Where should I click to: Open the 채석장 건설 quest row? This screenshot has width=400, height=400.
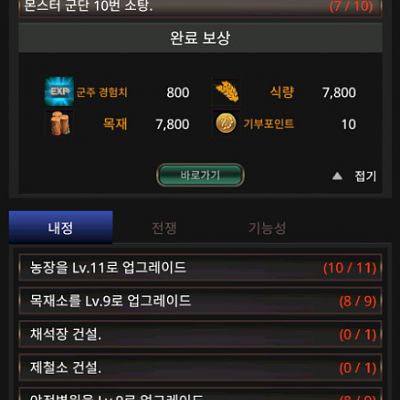pyautogui.click(x=200, y=334)
